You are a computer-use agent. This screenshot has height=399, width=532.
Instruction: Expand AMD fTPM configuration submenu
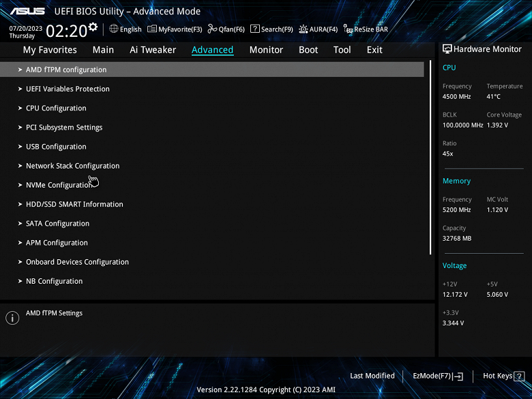tap(212, 70)
